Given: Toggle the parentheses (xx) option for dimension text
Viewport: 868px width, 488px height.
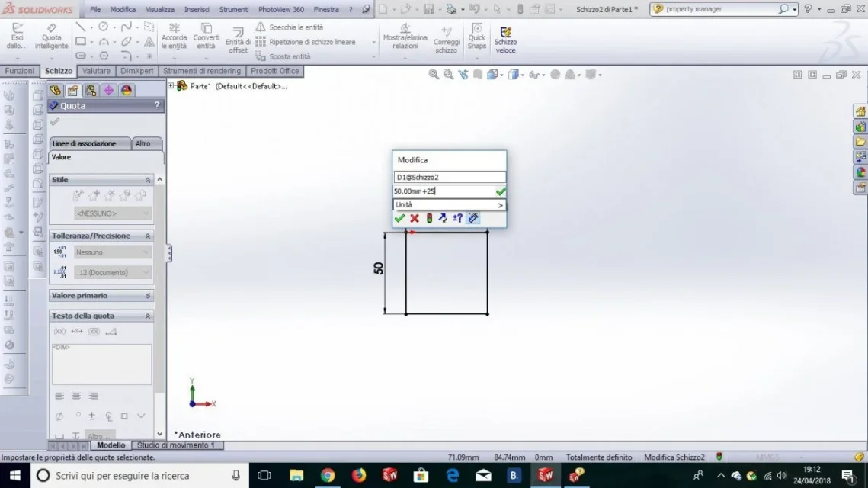Looking at the screenshot, I should click(59, 332).
